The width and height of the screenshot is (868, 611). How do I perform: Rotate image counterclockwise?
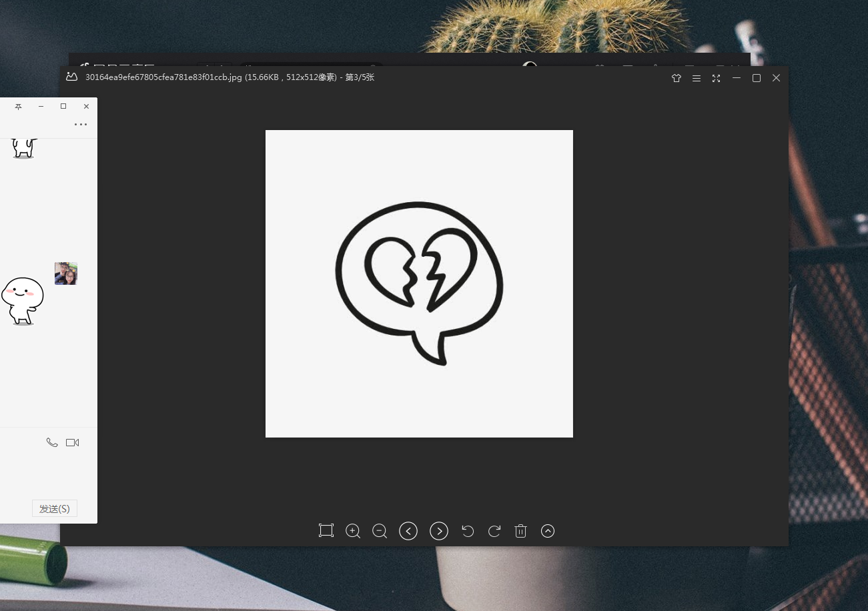(468, 531)
